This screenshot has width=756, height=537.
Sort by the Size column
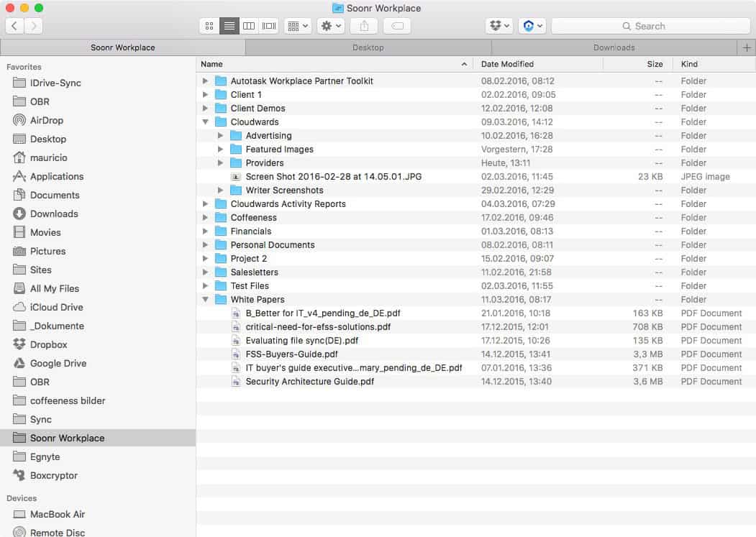pos(637,64)
